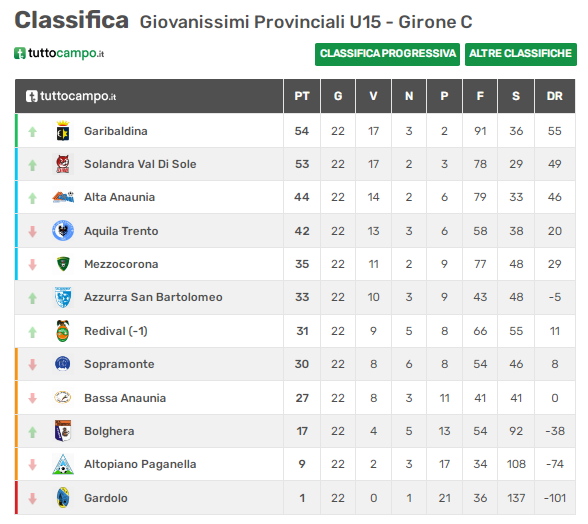
Task: Click the green up arrow beside Garibaldina
Action: (x=33, y=131)
